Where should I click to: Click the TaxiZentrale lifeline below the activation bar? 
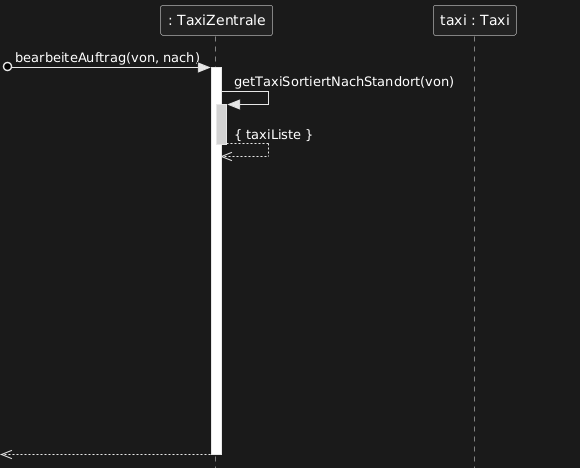(x=216, y=462)
